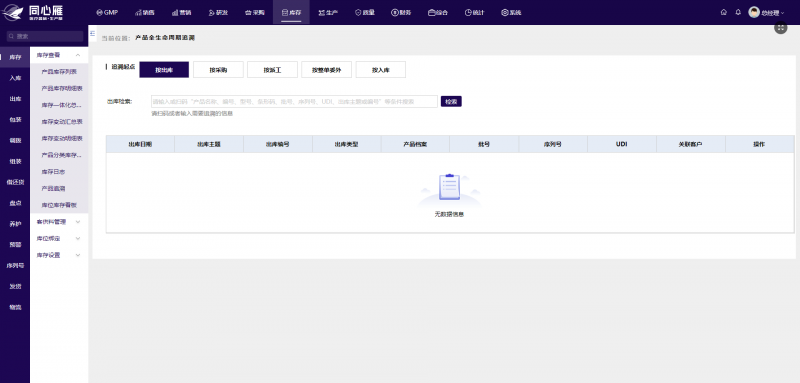This screenshot has height=383, width=800.
Task: Open the 研发 top menu
Action: pyautogui.click(x=218, y=12)
